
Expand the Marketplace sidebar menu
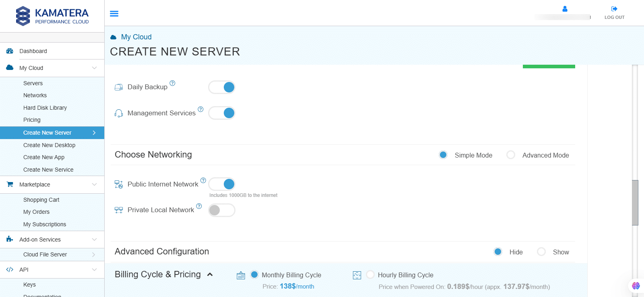[x=94, y=184]
